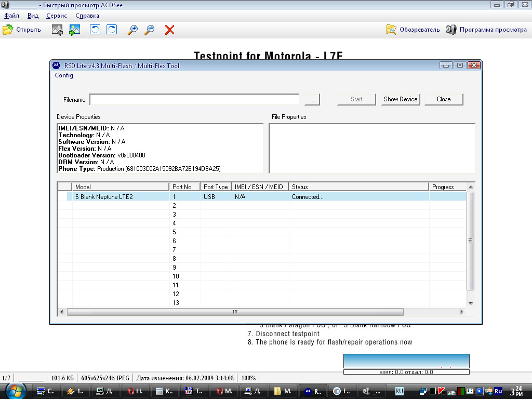This screenshot has height=399, width=532.
Task: Click the Status column header
Action: (x=358, y=187)
